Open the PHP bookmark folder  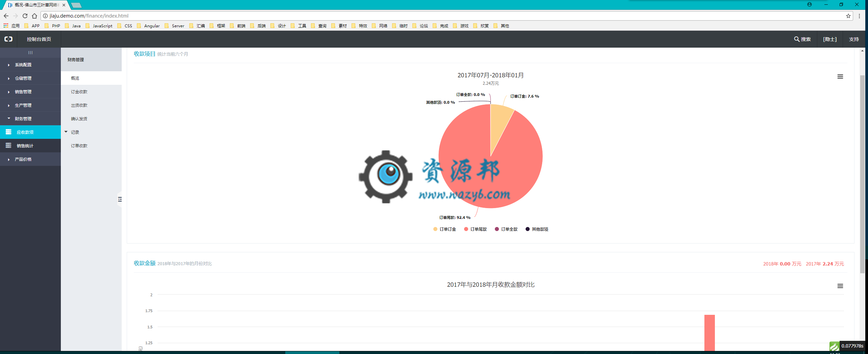click(x=52, y=26)
